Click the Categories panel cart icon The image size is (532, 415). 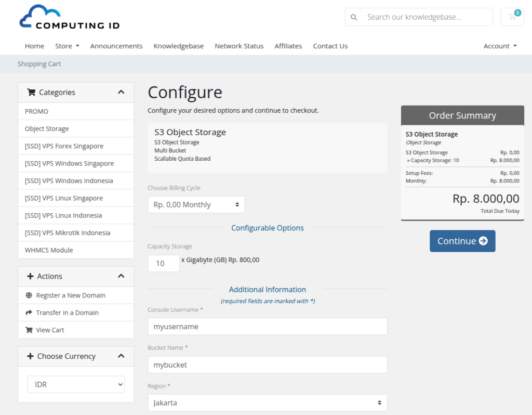tap(32, 92)
